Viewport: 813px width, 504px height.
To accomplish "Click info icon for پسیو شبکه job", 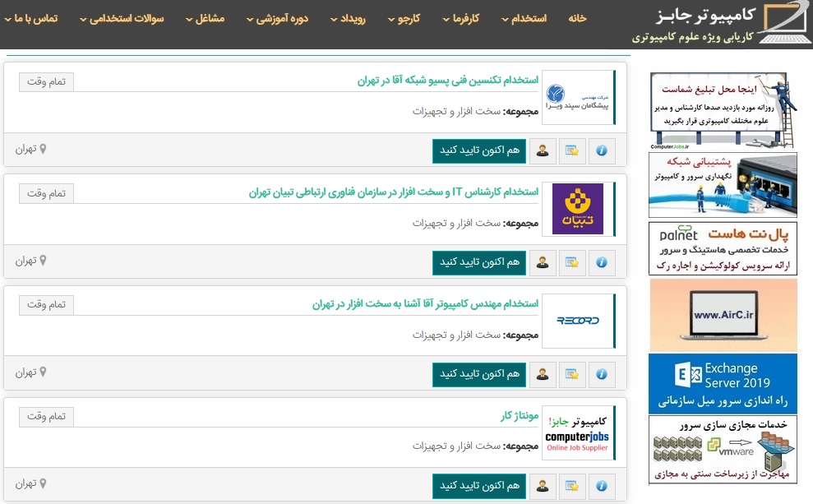I will (602, 151).
